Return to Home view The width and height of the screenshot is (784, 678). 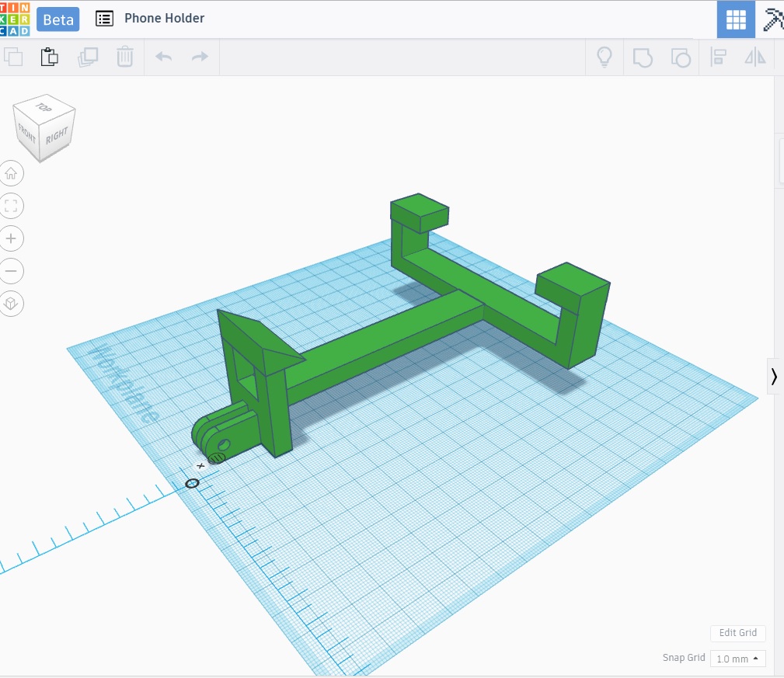click(x=11, y=173)
